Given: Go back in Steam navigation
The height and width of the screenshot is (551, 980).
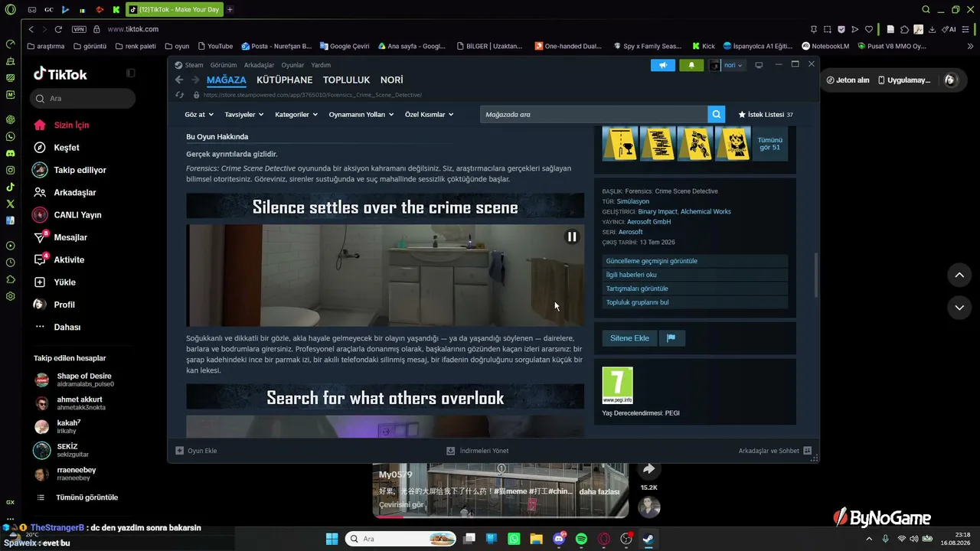Looking at the screenshot, I should coord(179,80).
